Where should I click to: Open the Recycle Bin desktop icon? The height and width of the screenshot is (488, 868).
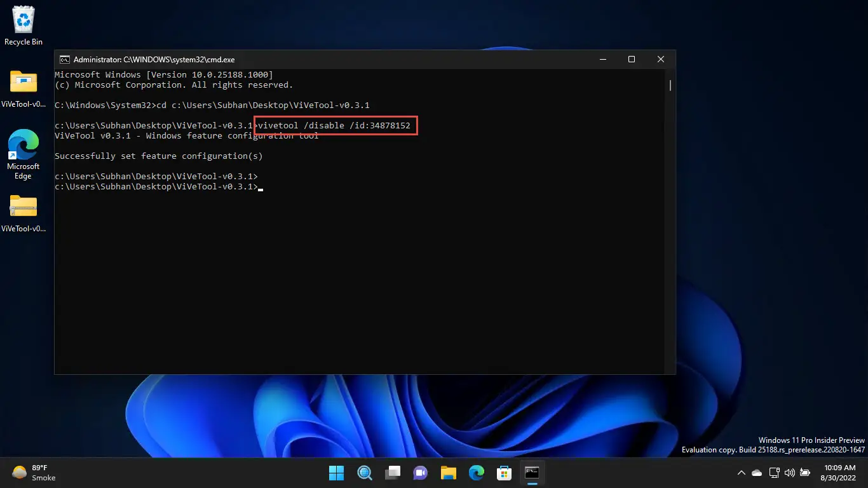point(24,26)
